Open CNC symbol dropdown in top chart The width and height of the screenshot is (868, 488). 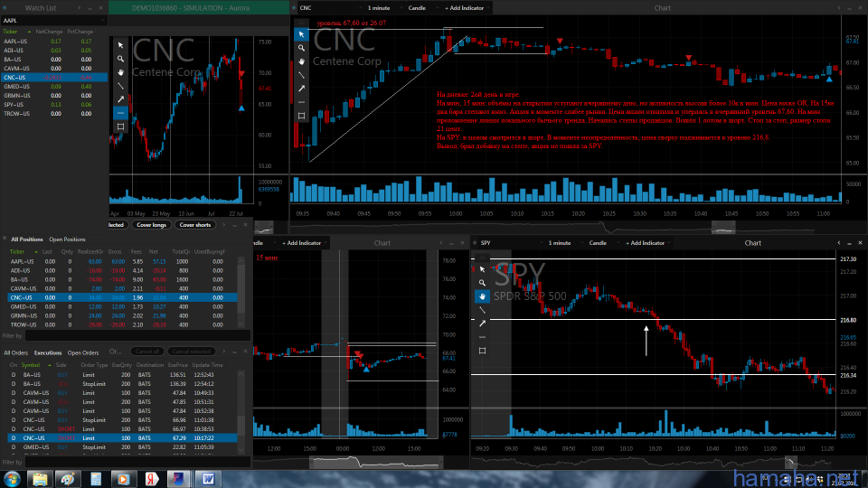tap(331, 8)
